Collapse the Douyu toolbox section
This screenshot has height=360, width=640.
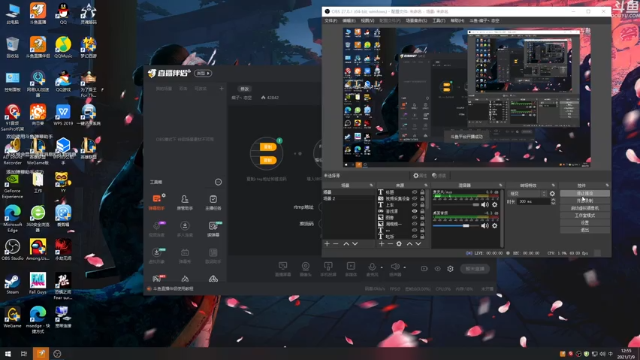218,182
